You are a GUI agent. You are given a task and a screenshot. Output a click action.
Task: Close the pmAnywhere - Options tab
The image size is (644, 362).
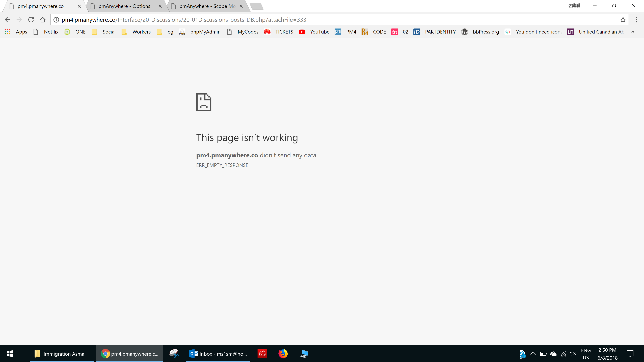pyautogui.click(x=160, y=6)
